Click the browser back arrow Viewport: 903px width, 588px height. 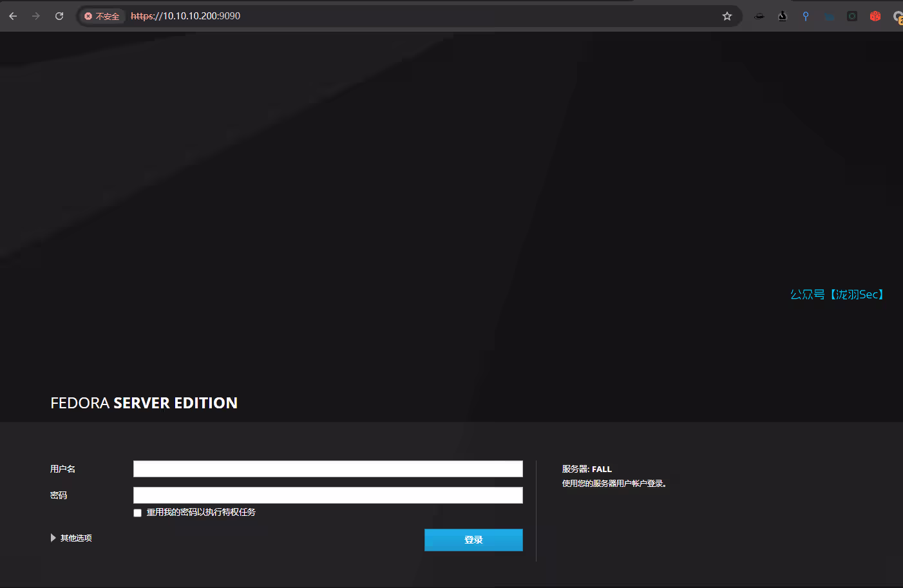tap(13, 16)
